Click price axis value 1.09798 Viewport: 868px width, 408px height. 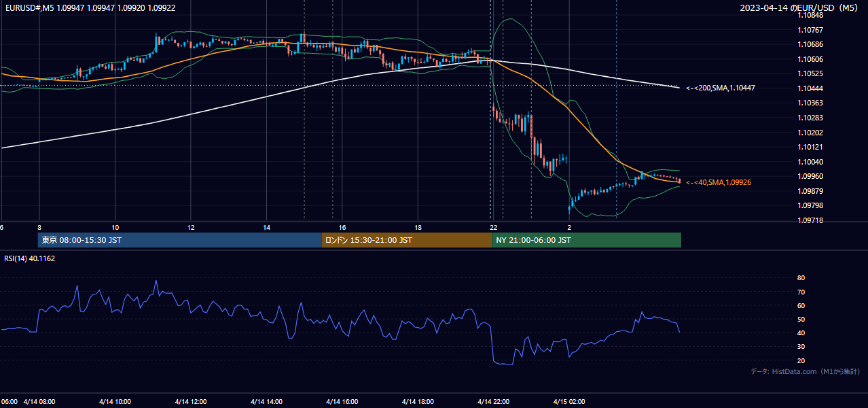point(810,205)
